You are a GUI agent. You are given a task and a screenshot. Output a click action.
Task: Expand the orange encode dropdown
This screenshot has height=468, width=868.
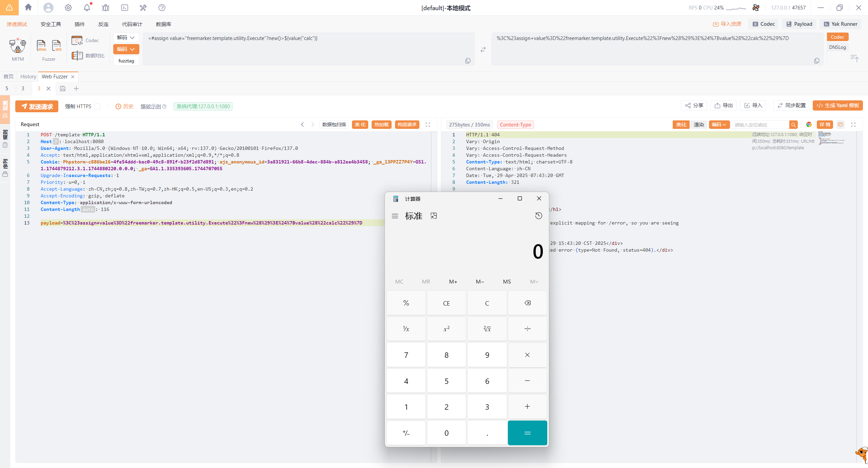click(x=126, y=49)
